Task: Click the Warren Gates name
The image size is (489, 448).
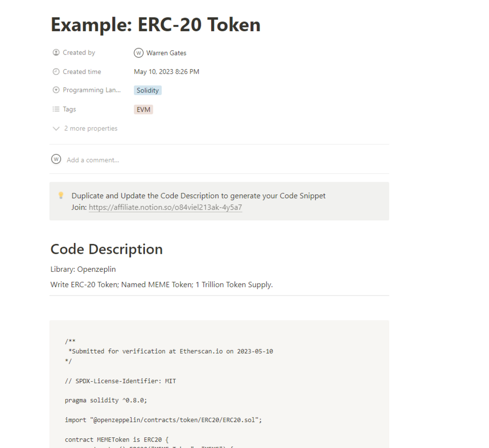Action: point(166,53)
